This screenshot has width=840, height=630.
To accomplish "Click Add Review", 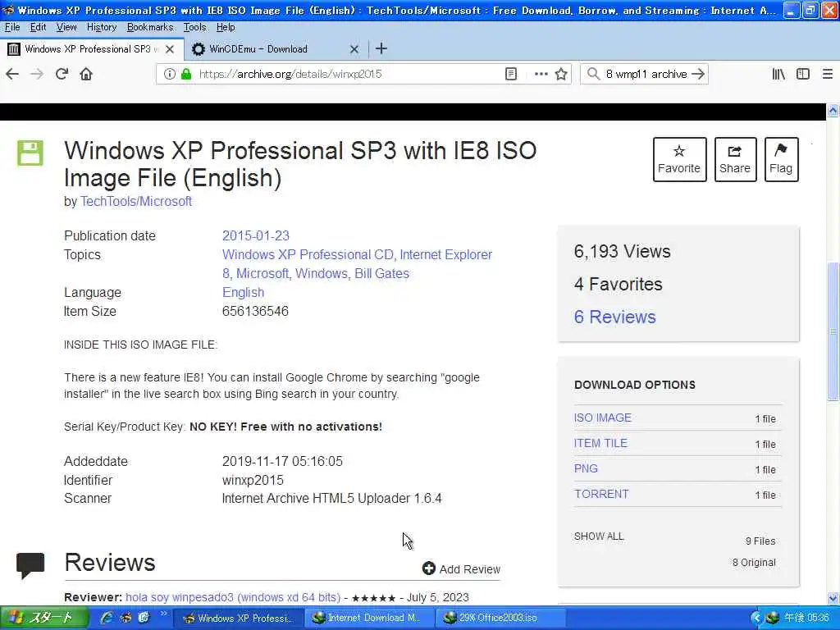I will [461, 569].
